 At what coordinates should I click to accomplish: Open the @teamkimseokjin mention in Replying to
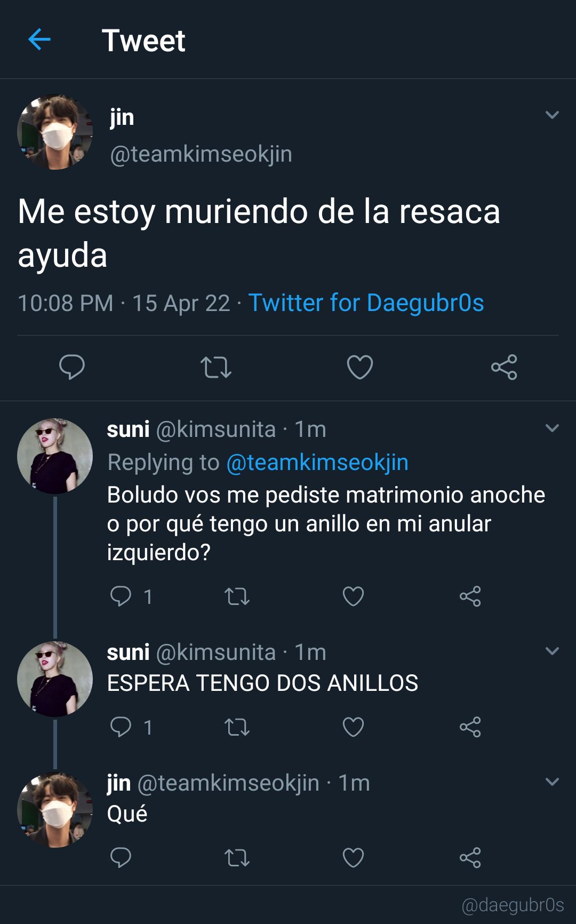click(317, 463)
